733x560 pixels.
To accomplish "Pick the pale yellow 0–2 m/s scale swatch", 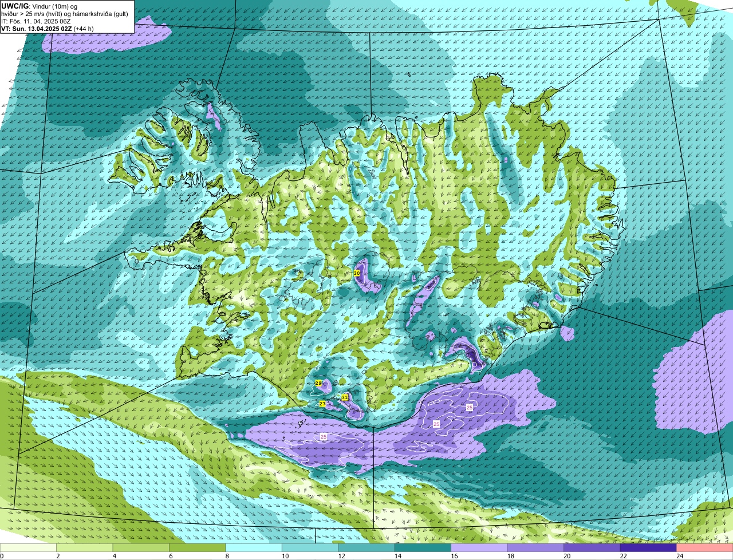I will click(x=28, y=548).
